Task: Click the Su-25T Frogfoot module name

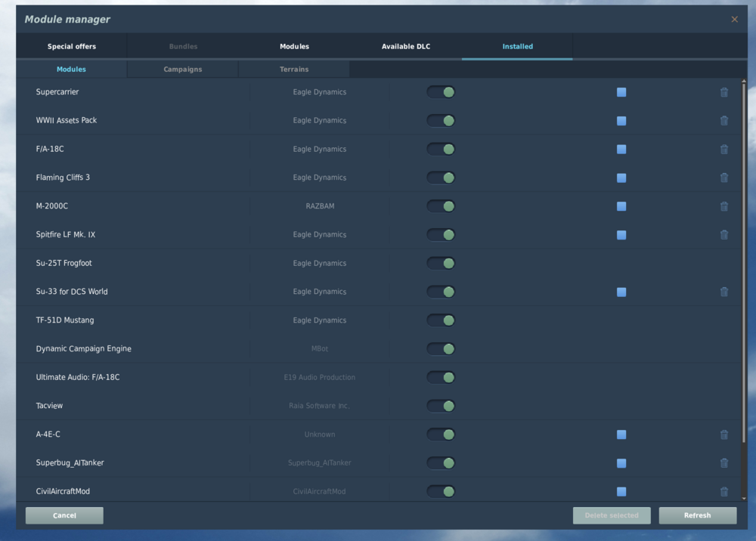Action: 64,263
